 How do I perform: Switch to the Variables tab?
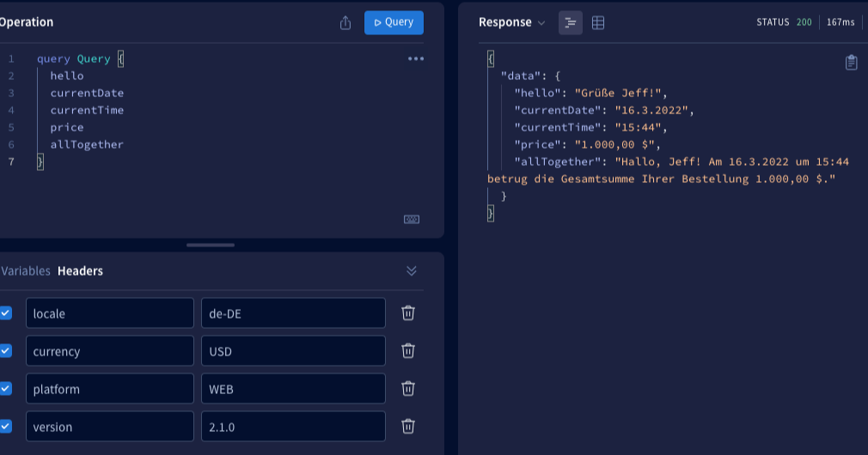click(26, 271)
